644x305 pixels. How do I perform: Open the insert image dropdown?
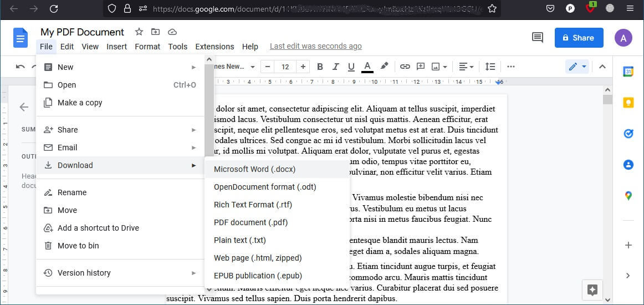click(x=439, y=67)
